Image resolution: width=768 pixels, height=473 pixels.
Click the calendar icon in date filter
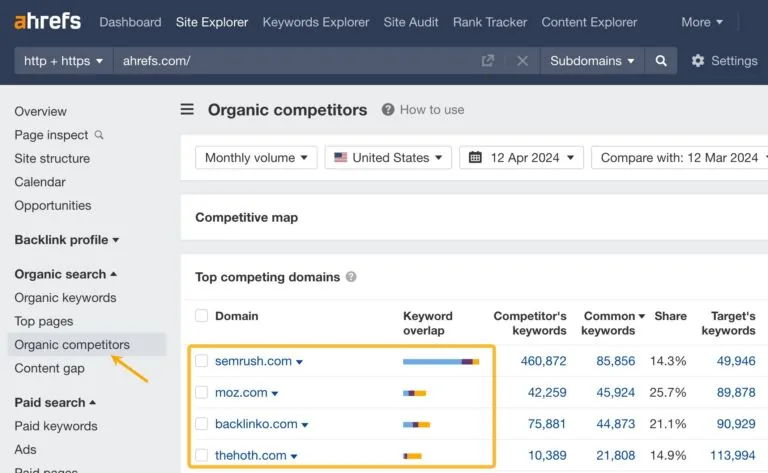pyautogui.click(x=475, y=157)
